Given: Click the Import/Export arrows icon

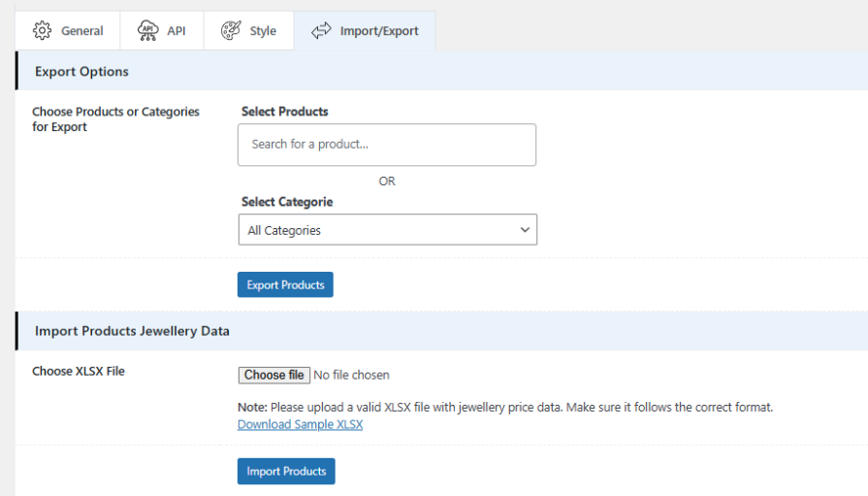Looking at the screenshot, I should click(x=321, y=30).
